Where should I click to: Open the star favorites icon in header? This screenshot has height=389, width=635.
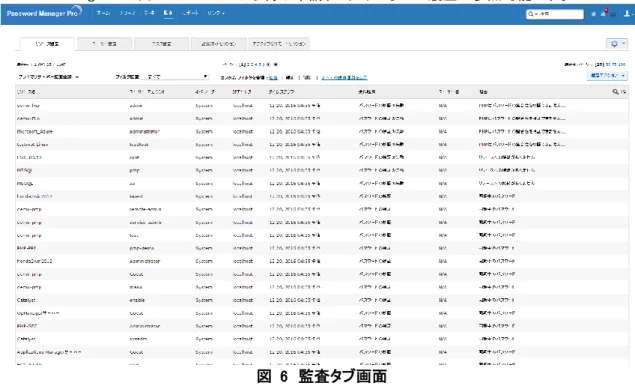(x=594, y=14)
